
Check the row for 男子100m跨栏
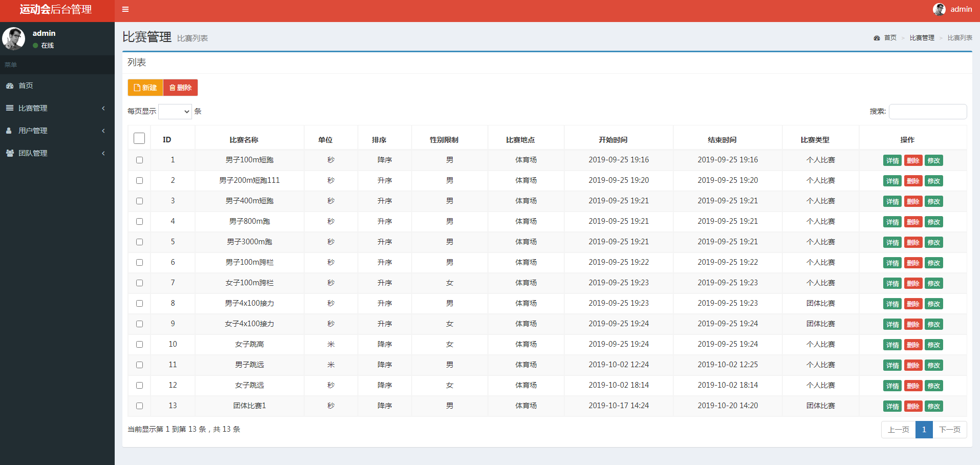pos(139,262)
